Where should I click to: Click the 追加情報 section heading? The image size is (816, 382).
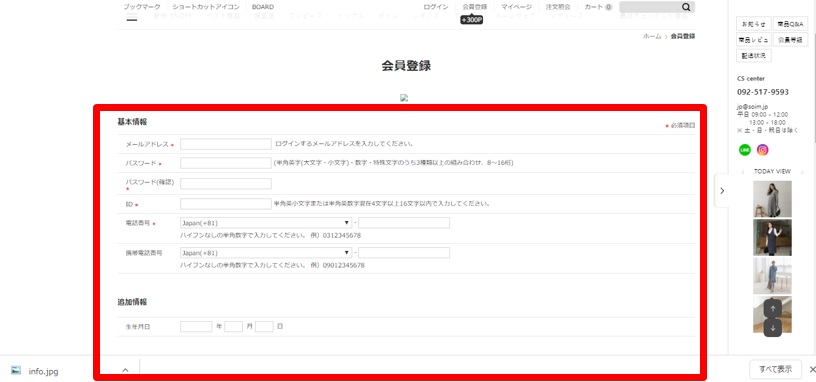pos(132,302)
